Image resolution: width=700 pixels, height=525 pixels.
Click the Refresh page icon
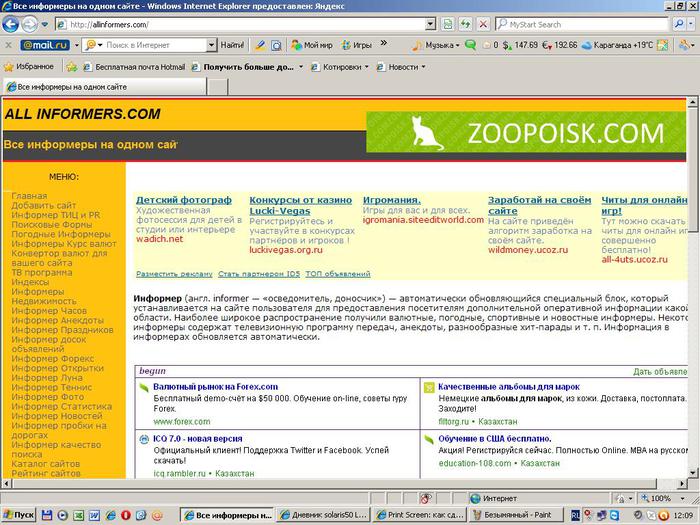[466, 24]
